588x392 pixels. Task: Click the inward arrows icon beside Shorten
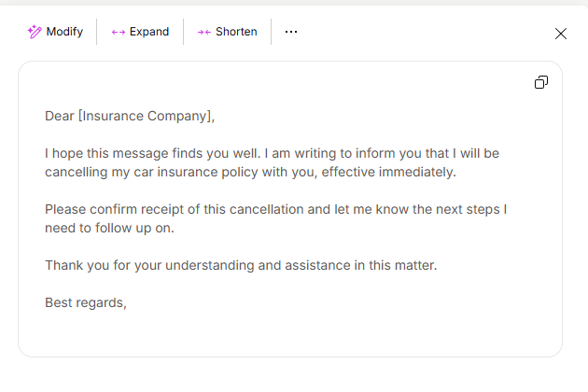coord(204,33)
